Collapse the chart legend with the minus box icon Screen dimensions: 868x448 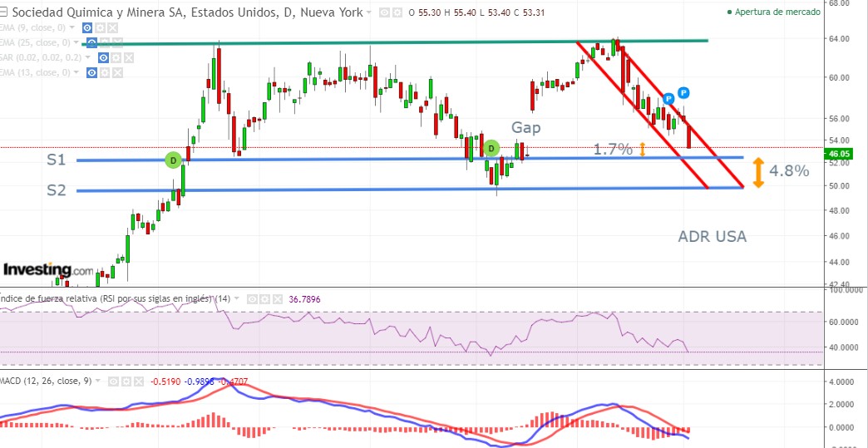pos(4,12)
